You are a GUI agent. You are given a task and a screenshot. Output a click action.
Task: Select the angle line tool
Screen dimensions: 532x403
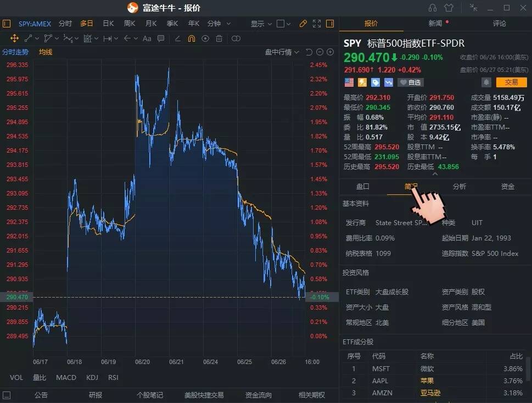(177, 38)
